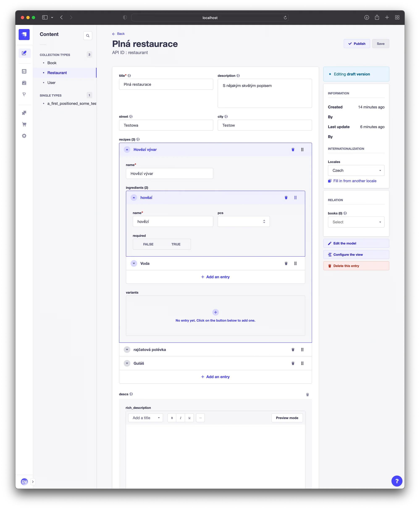Click the content search magnifier icon
This screenshot has height=509, width=420.
pyautogui.click(x=88, y=36)
